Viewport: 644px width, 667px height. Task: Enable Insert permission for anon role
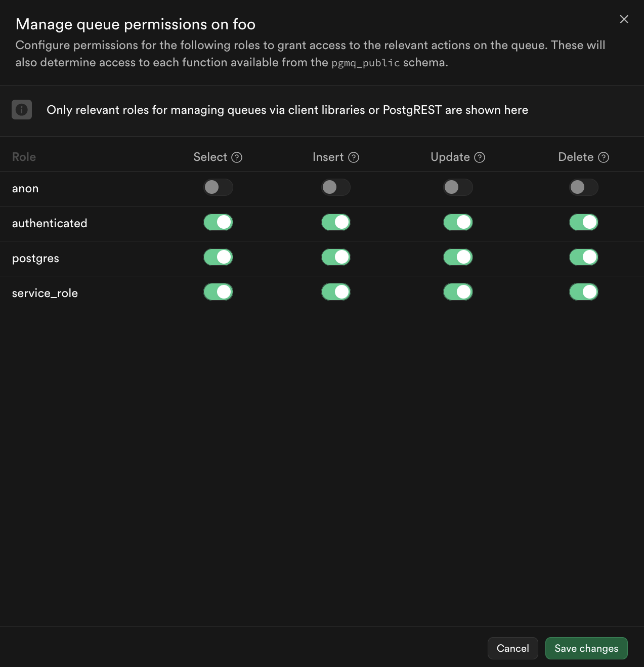(x=336, y=187)
